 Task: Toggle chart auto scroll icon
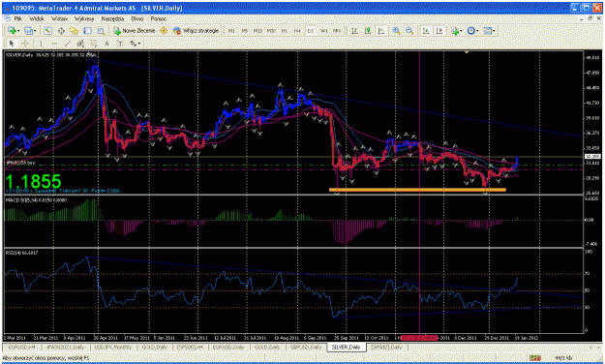coord(426,30)
